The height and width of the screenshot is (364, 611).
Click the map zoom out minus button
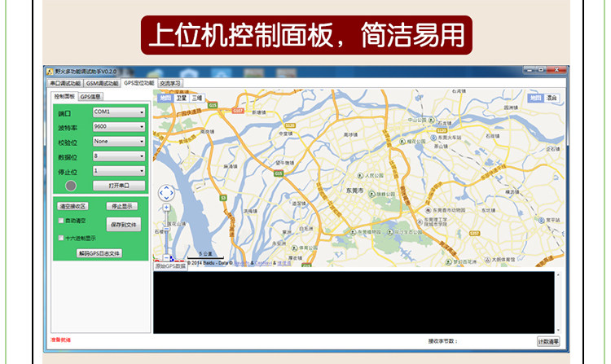click(x=166, y=257)
